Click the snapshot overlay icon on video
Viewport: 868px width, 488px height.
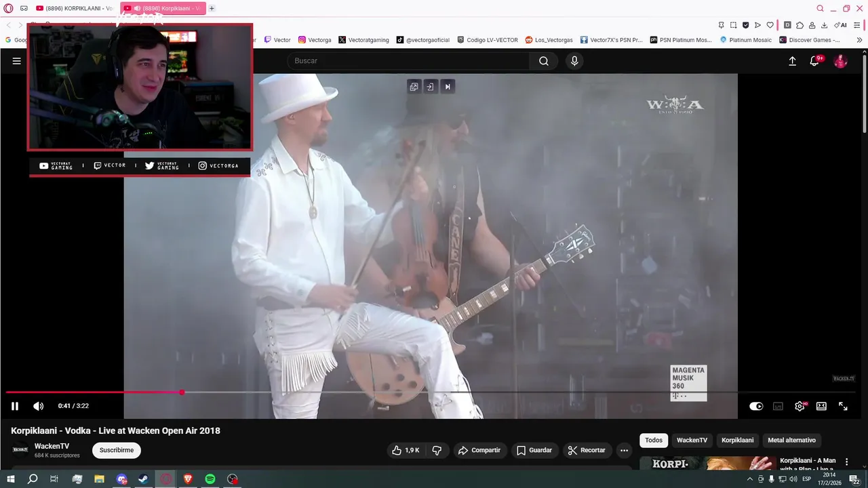[x=430, y=86]
